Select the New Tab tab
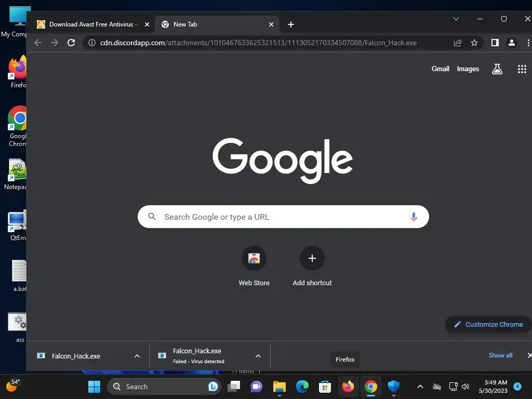 pyautogui.click(x=217, y=24)
